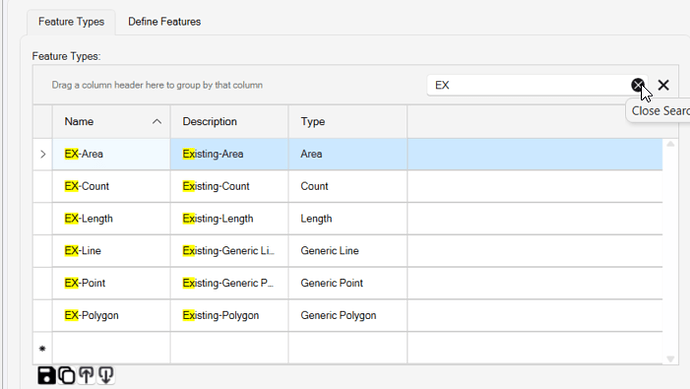The image size is (690, 389).
Task: Click the import icon with the downward arrow
Action: tap(106, 375)
